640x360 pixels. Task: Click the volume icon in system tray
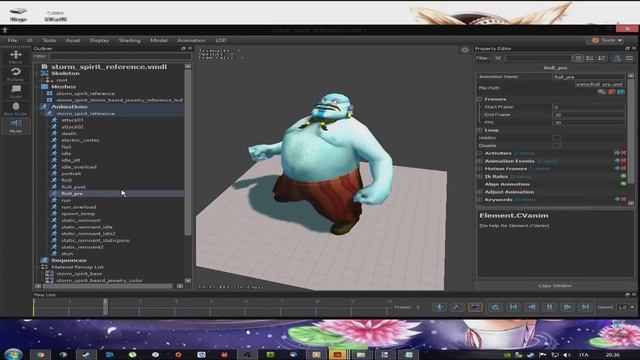[567, 355]
